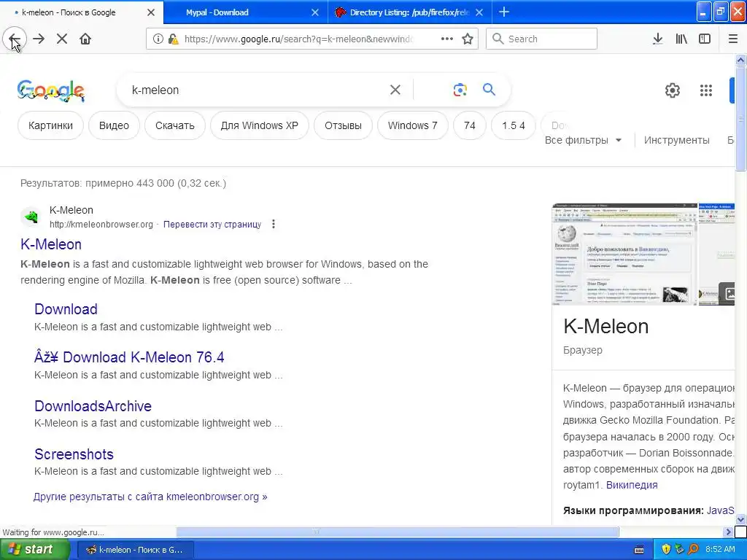Viewport: 747px width, 560px height.
Task: Click the security shield tray icon
Action: [665, 550]
